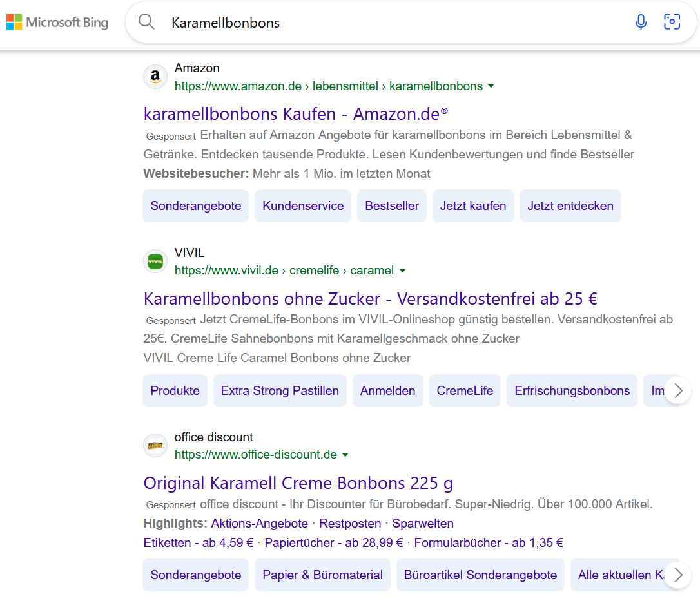Open the Sparwelten highlight link
The height and width of the screenshot is (601, 700).
coord(423,523)
